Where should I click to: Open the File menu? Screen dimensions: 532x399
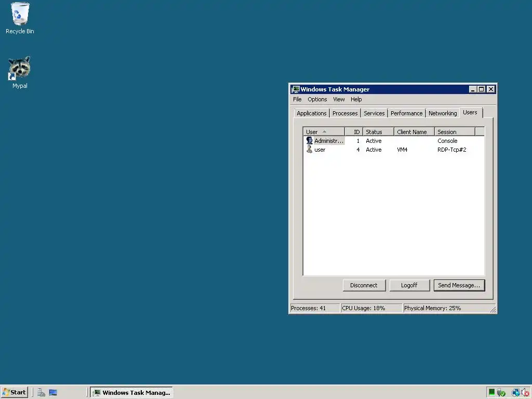297,99
